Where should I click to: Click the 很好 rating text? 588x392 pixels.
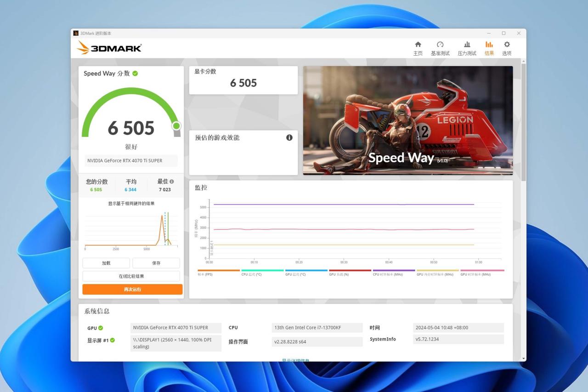click(131, 147)
